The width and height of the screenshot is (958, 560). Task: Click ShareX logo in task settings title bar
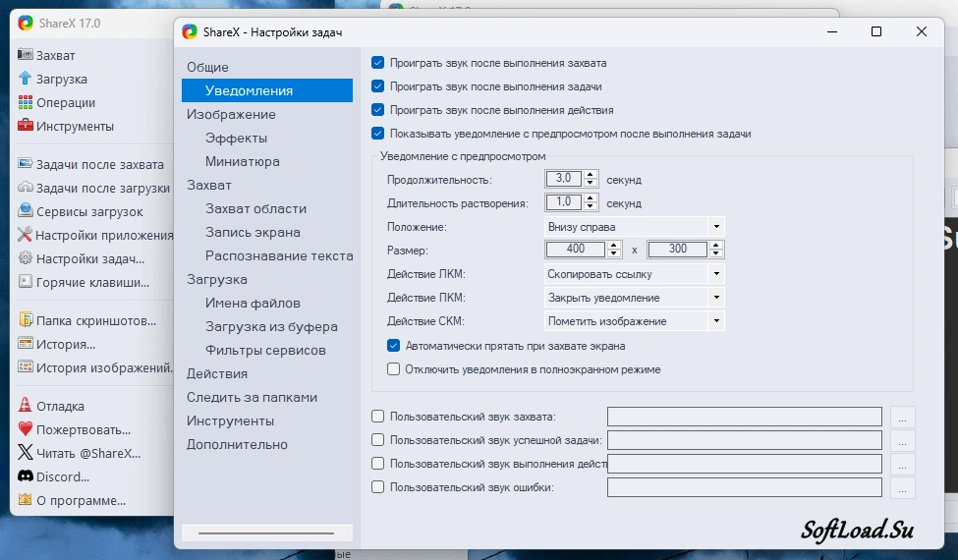(190, 31)
